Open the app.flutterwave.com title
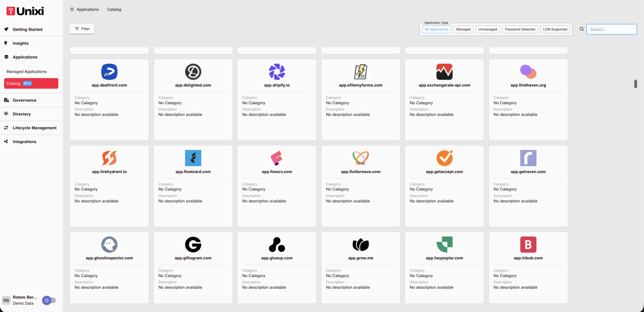The width and height of the screenshot is (644, 312). click(361, 172)
